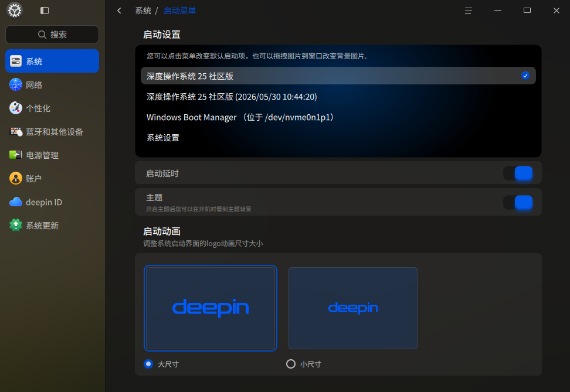570x392 pixels.
Task: Click the 系统 sidebar icon
Action: click(x=16, y=61)
